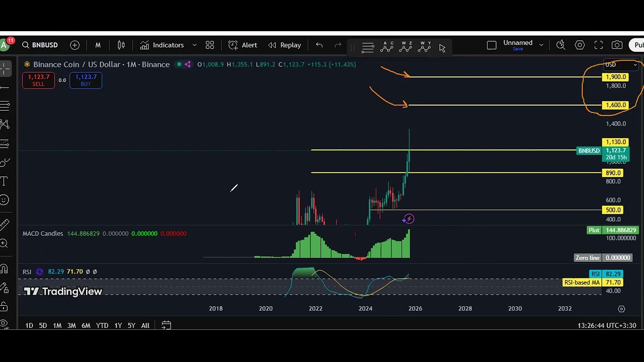
Task: Open layout setup square icon
Action: (x=492, y=45)
